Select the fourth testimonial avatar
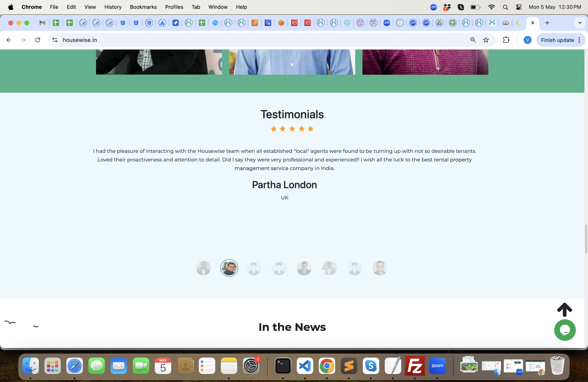 coord(279,268)
